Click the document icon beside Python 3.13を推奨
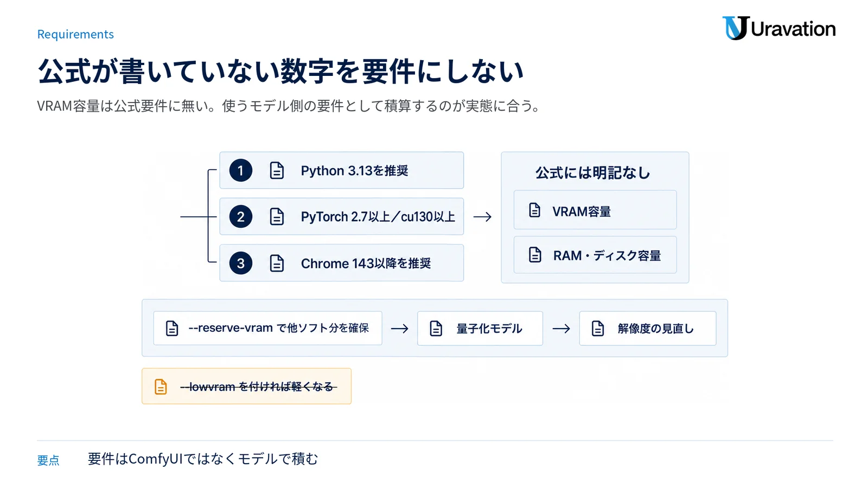 277,170
